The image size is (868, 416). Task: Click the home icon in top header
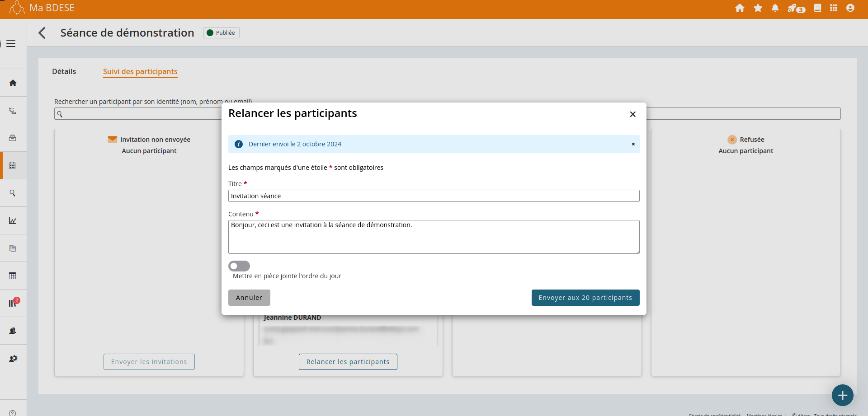[740, 8]
